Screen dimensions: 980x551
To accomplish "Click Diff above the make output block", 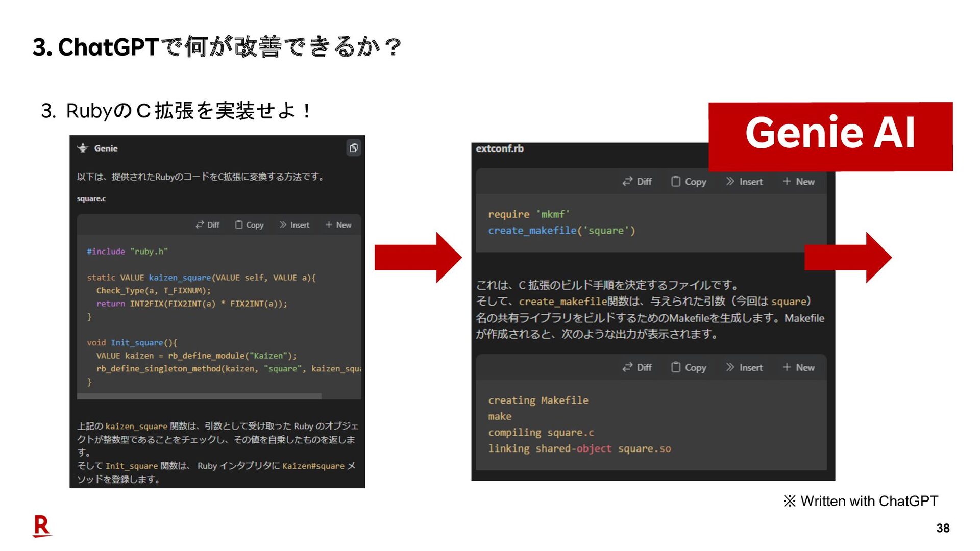I will click(636, 367).
